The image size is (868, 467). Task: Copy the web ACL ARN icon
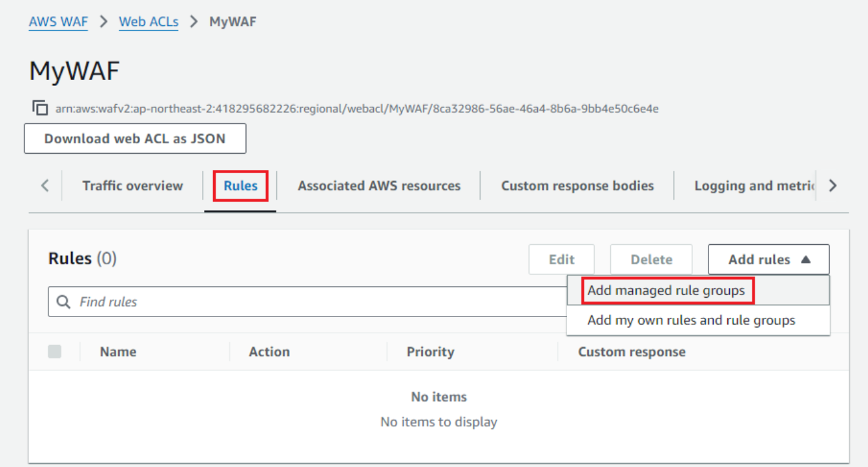[40, 108]
